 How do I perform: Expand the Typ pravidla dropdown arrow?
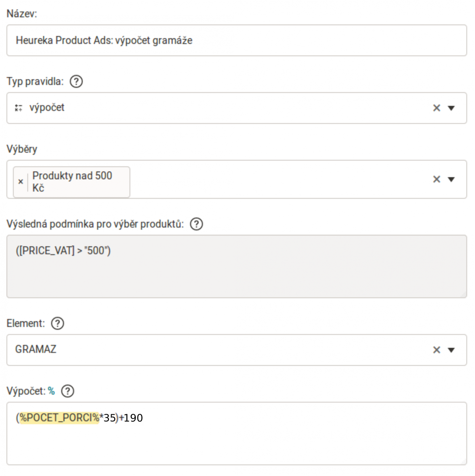(x=451, y=108)
